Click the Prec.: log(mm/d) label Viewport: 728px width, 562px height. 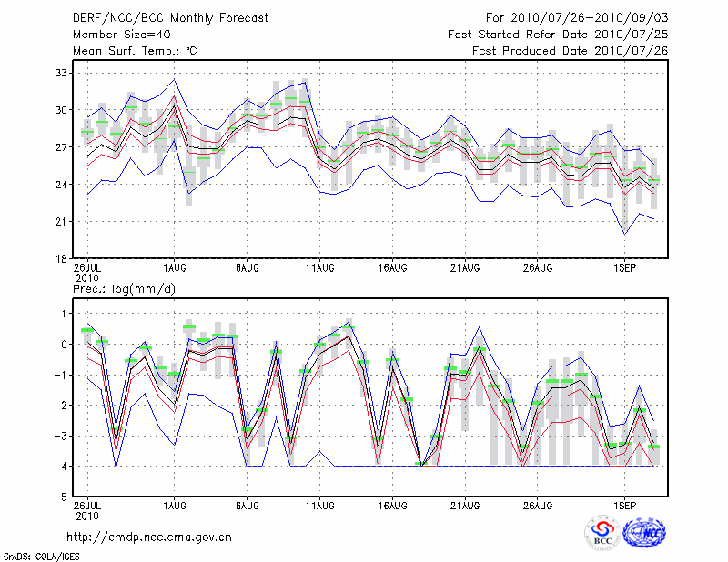tap(125, 289)
